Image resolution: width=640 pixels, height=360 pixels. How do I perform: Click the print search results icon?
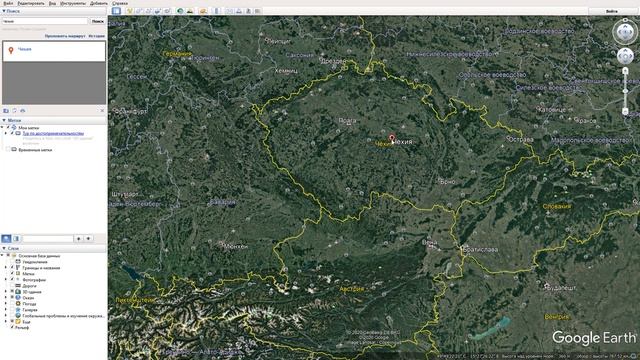tap(23, 111)
